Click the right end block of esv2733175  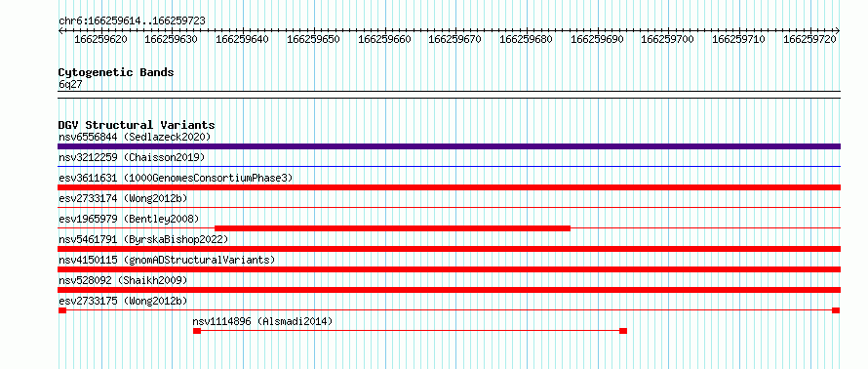pos(836,310)
